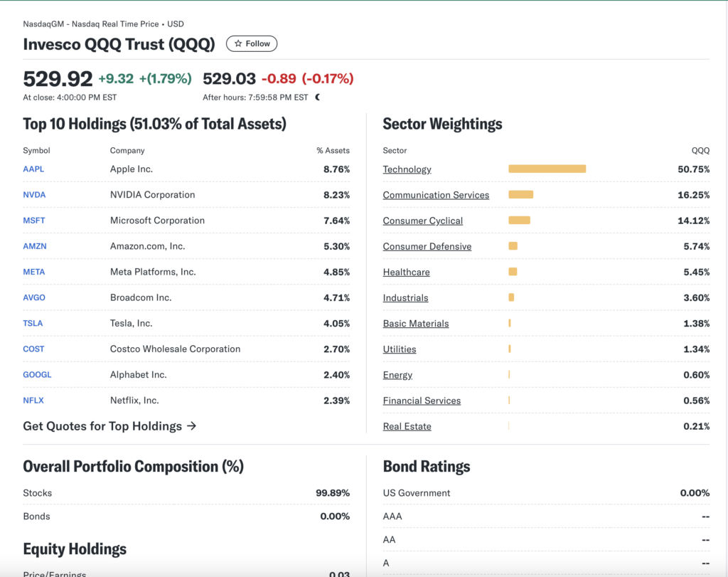Click the Equity Holdings heading

pos(75,549)
